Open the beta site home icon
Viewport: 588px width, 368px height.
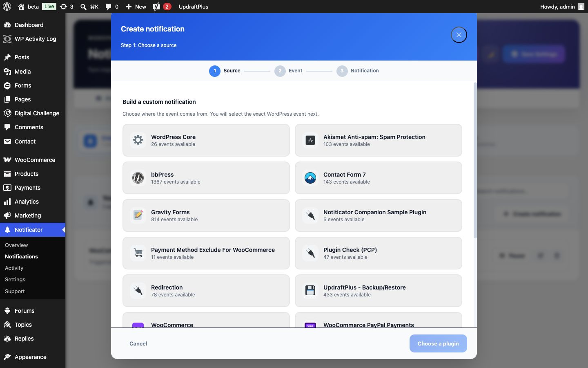coord(21,7)
